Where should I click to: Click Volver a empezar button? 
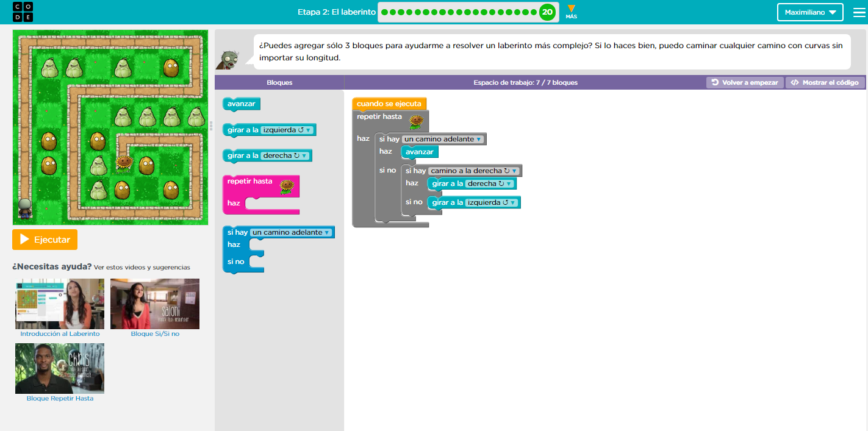click(745, 82)
